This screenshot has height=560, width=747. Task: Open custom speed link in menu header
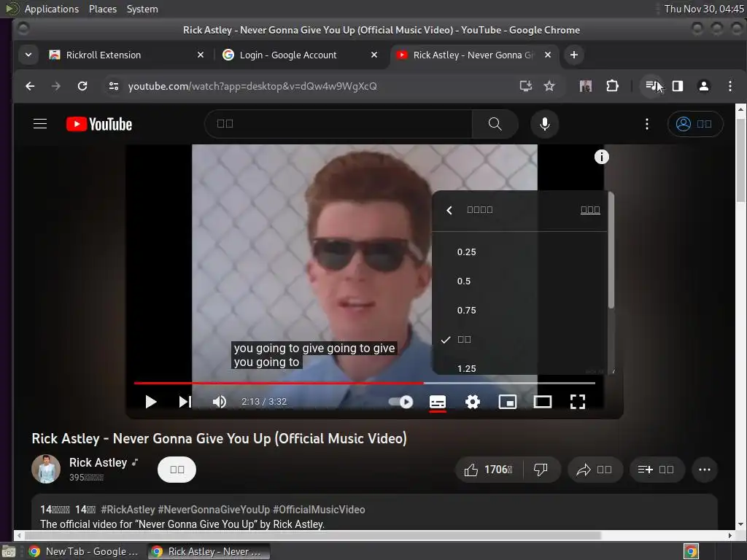coord(589,209)
